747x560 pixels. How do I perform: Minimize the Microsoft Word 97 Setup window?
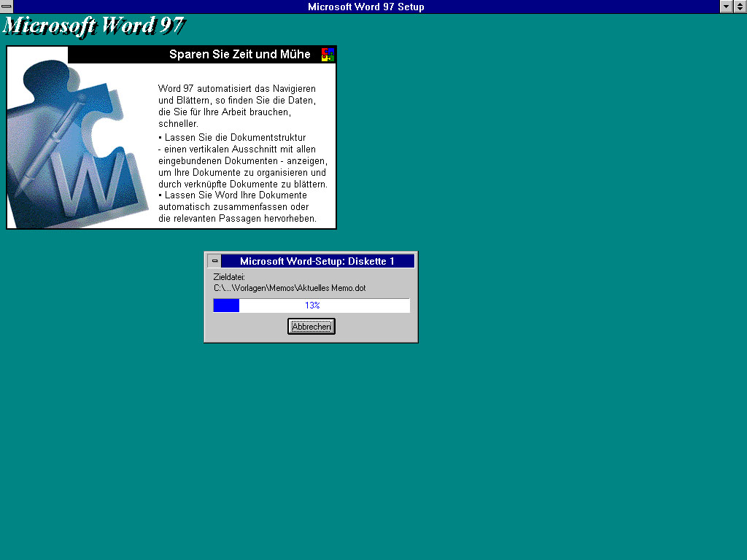coord(726,6)
